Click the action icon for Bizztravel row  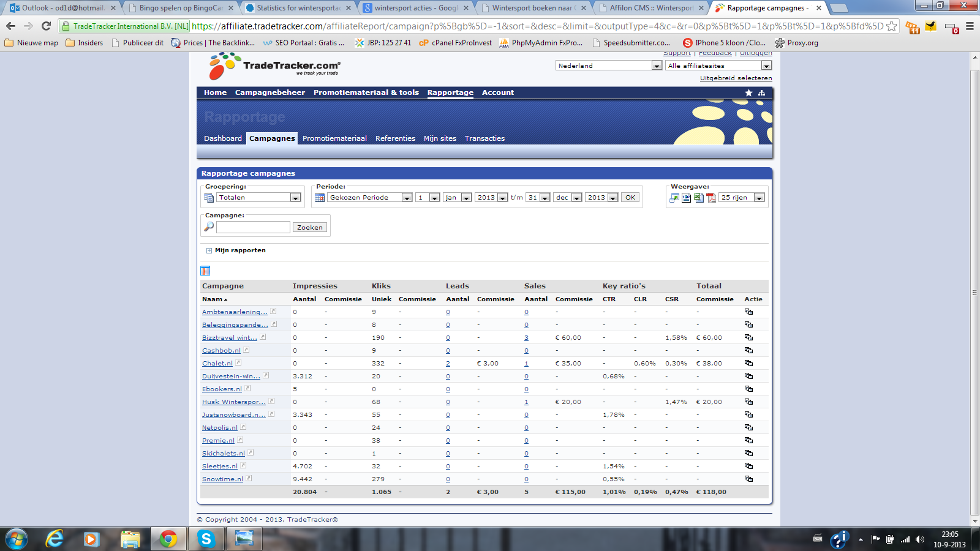(x=748, y=337)
